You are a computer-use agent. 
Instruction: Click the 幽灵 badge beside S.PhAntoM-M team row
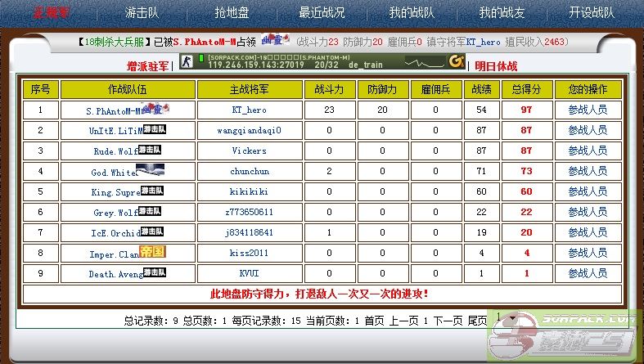156,107
